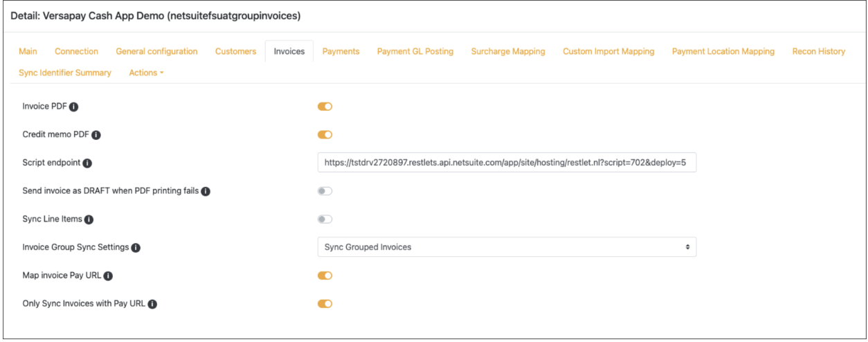Click info icon next to Sync Line Items
This screenshot has height=342, width=868.
(89, 219)
